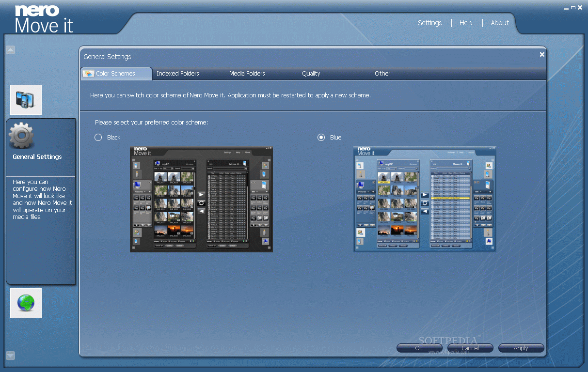Click the Cancel button

click(x=470, y=348)
